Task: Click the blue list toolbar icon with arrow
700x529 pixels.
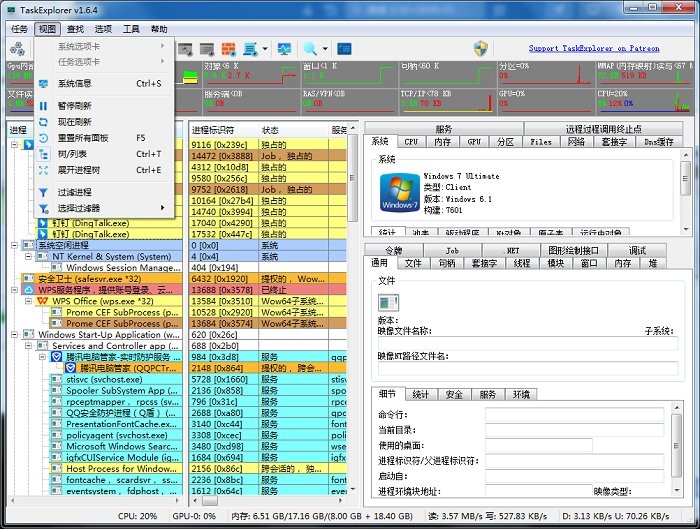Action: (250, 49)
